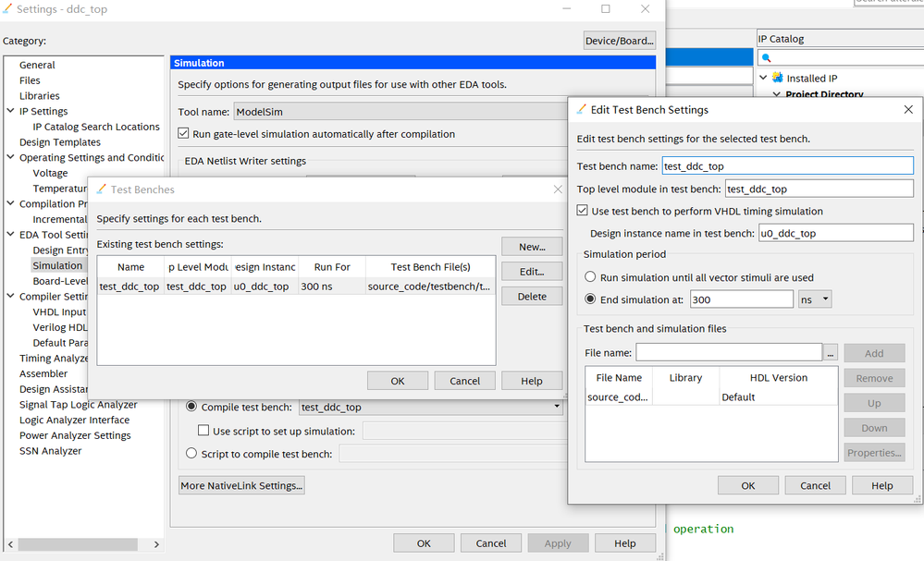Viewport: 924px width, 561px height.
Task: Open the Compile test bench dropdown
Action: [x=431, y=407]
